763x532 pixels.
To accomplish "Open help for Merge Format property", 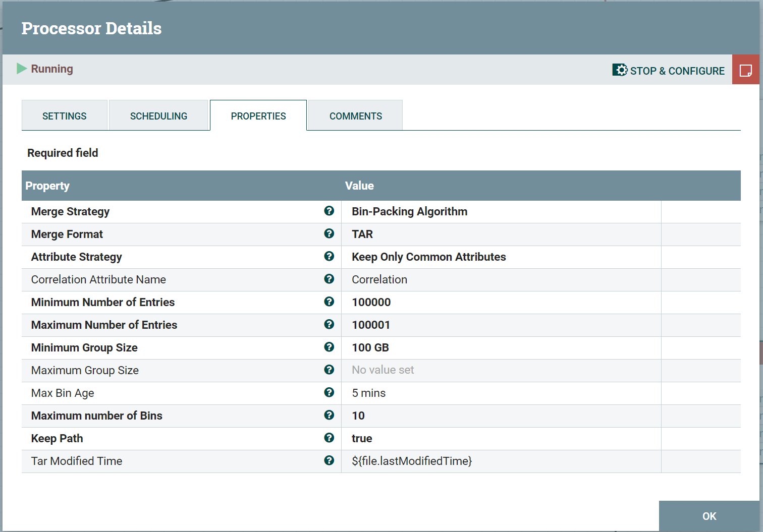I will pyautogui.click(x=329, y=234).
